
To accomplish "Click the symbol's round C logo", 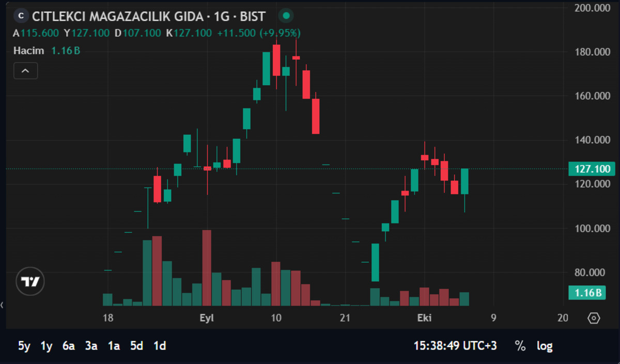I will click(x=21, y=16).
